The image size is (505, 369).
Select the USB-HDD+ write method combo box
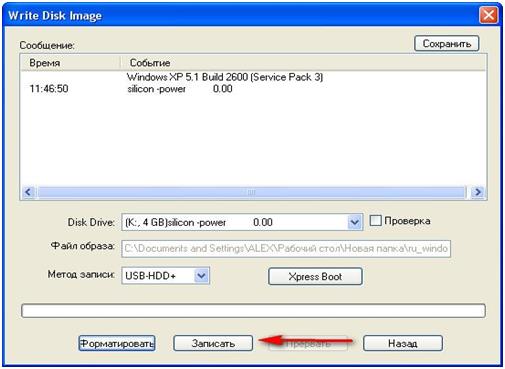166,276
